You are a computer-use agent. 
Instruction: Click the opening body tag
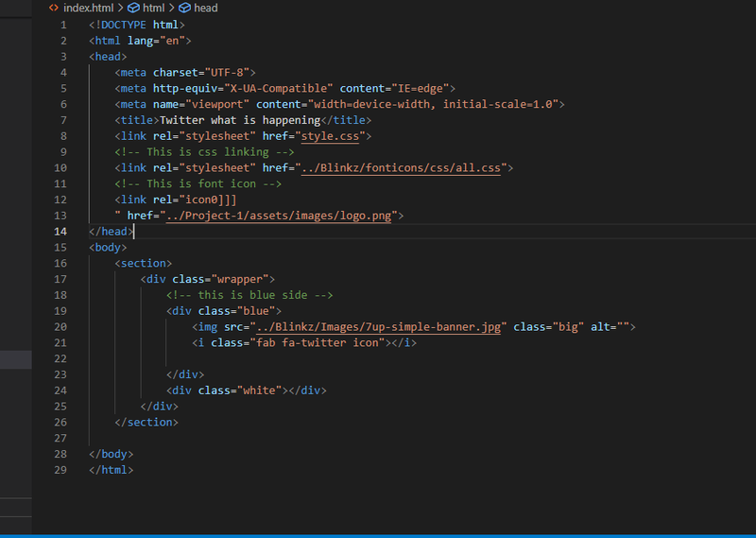(108, 248)
